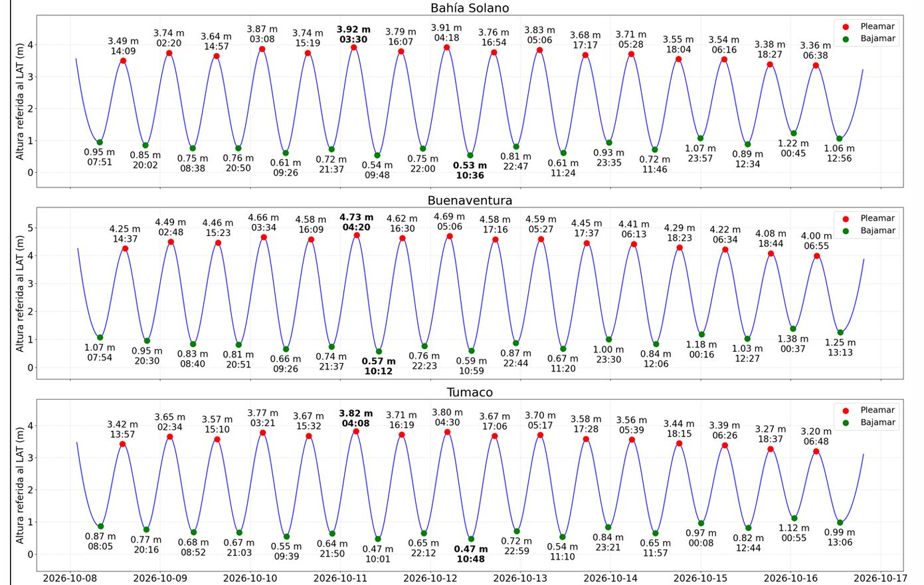
Task: Click the Bahía Solano chart title
Action: (470, 8)
